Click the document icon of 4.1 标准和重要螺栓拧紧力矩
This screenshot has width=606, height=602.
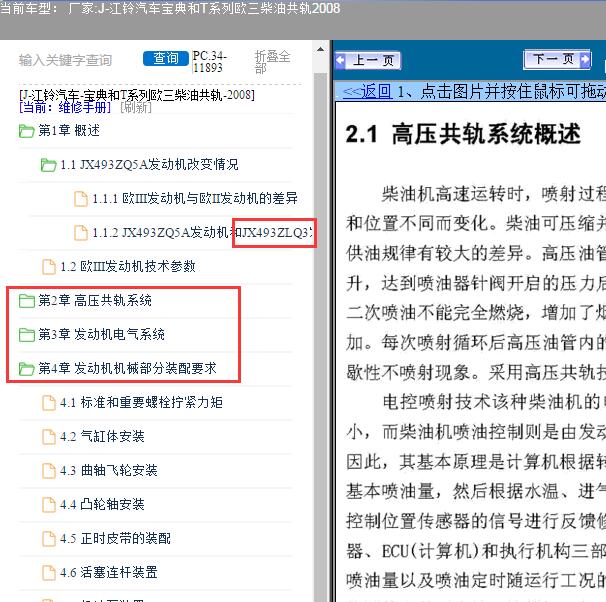[49, 403]
